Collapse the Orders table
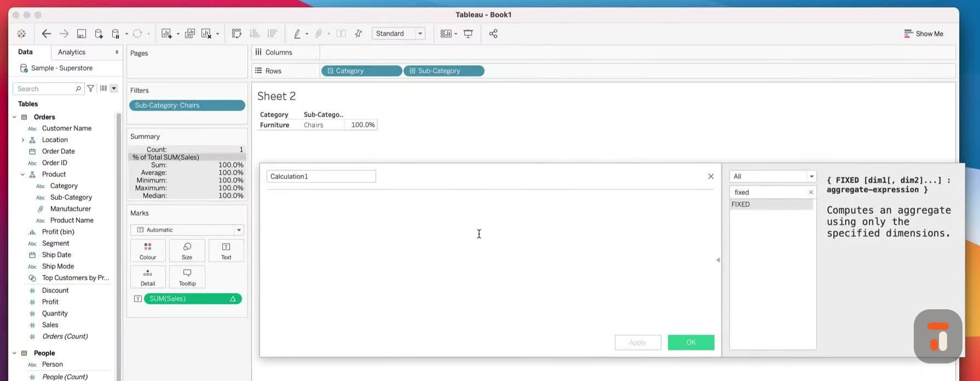The width and height of the screenshot is (980, 381). point(15,117)
